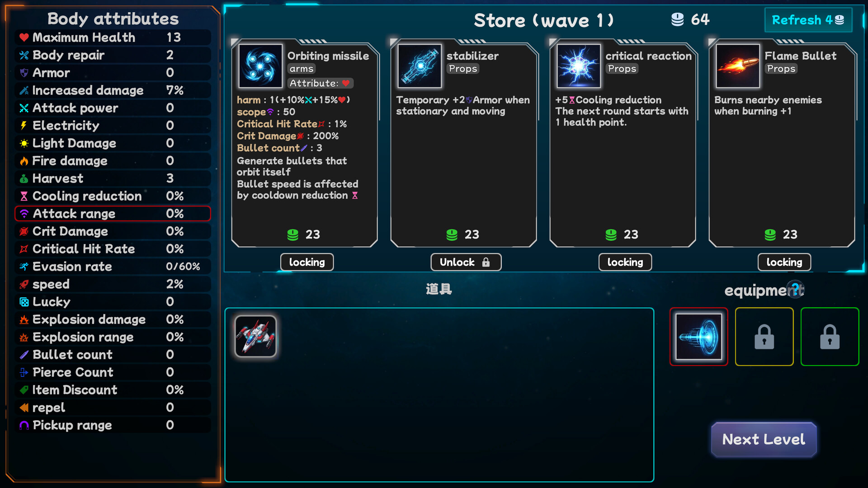Unlock the stabilizer card
The height and width of the screenshot is (488, 868).
click(466, 262)
